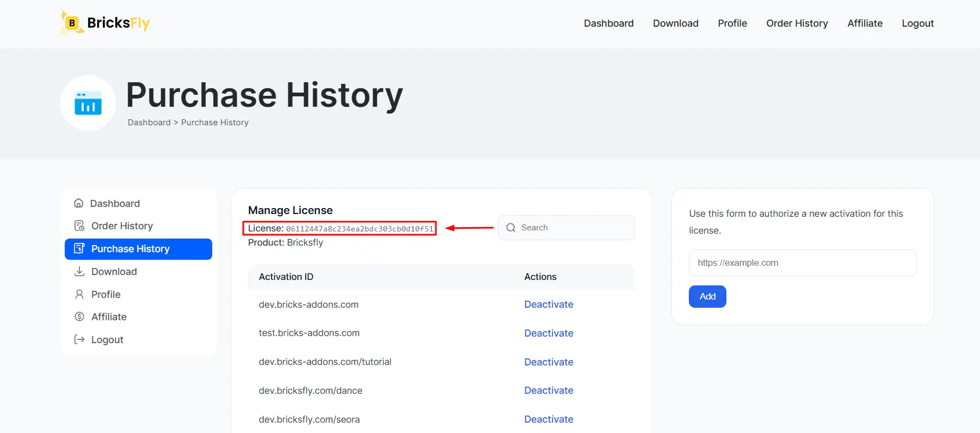Click the sidebar Download arrow icon
This screenshot has width=980, height=433.
(x=79, y=271)
